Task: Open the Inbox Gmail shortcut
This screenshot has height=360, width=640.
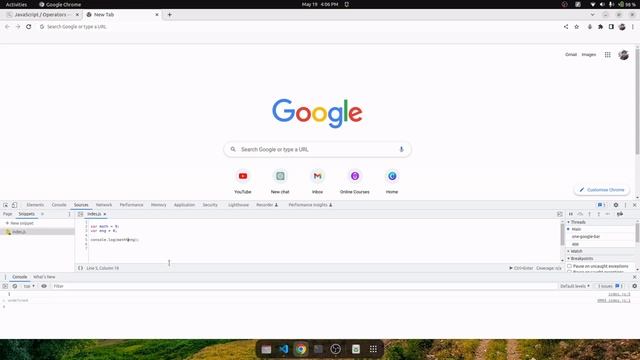Action: pos(317,181)
